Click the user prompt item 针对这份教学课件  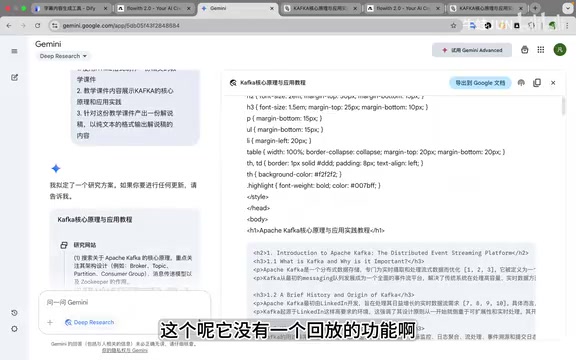pyautogui.click(x=125, y=124)
